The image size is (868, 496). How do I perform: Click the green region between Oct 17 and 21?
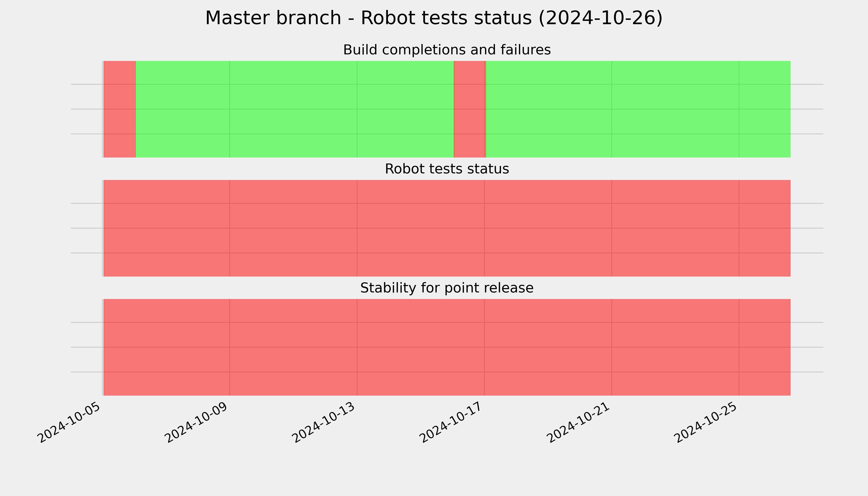coord(548,109)
